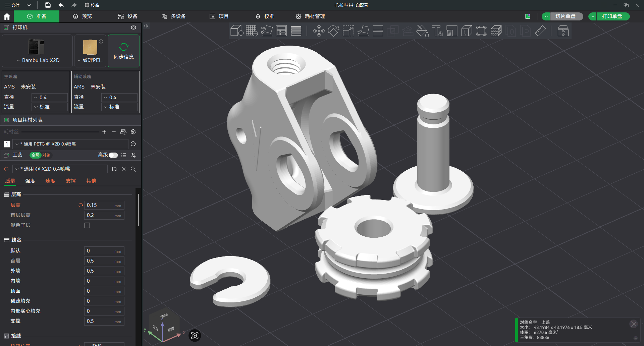Open the 通用 @ X2D process preset dropdown
Screen dimensions: 644x346
pos(60,169)
